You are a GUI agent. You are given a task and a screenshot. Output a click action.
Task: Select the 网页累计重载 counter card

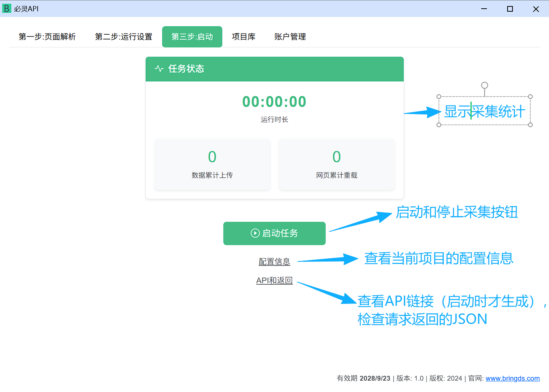[337, 164]
